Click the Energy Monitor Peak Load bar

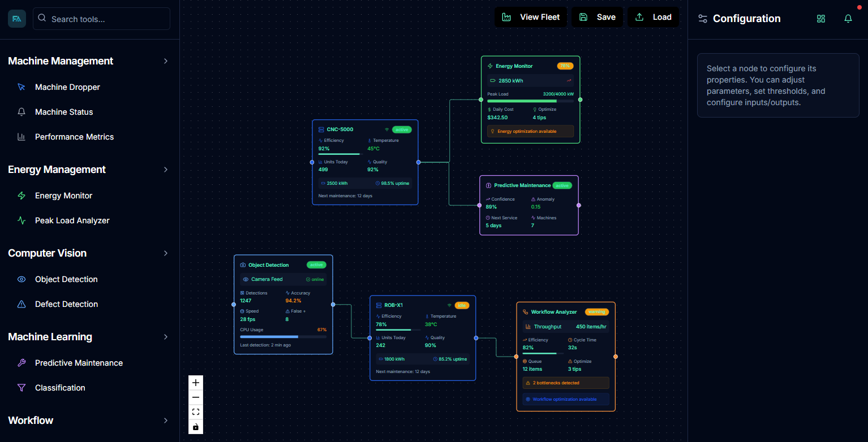[x=530, y=101]
